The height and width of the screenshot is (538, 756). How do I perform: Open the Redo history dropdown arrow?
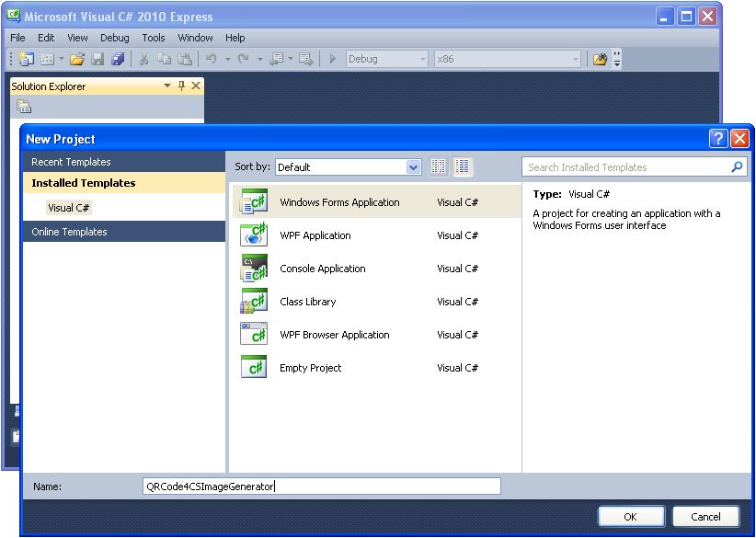click(x=260, y=59)
